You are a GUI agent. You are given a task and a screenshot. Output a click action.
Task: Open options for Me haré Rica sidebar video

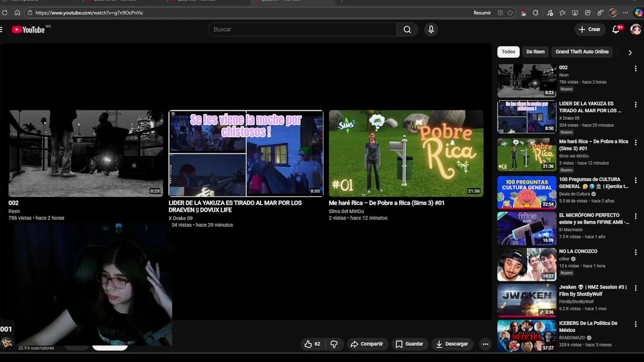pos(635,142)
